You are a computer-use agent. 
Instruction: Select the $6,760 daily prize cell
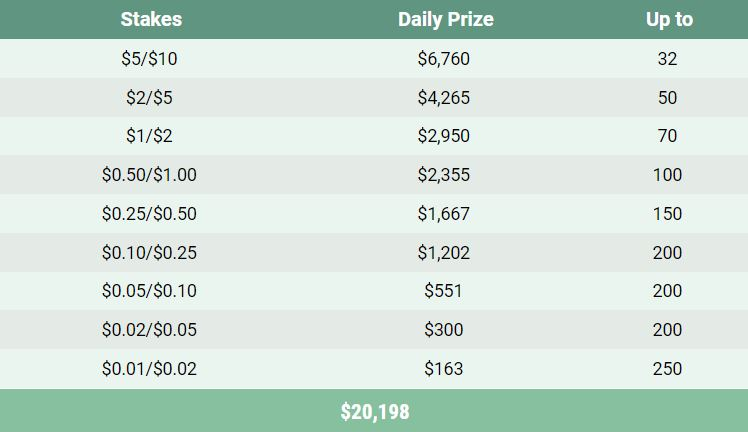pyautogui.click(x=443, y=59)
